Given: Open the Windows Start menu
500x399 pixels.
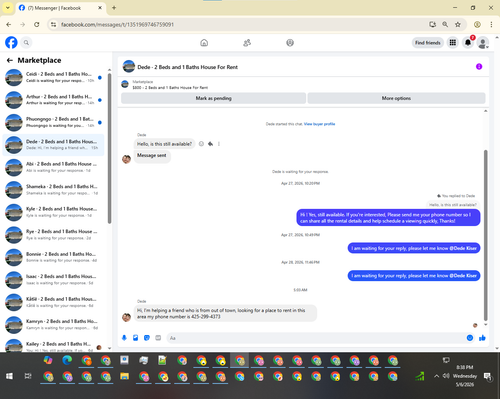Looking at the screenshot, I should pos(9,376).
